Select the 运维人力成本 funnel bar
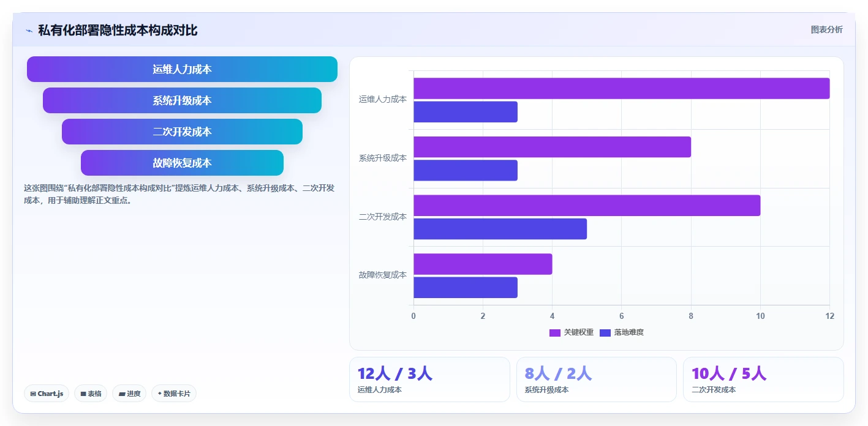The image size is (868, 426). (182, 69)
